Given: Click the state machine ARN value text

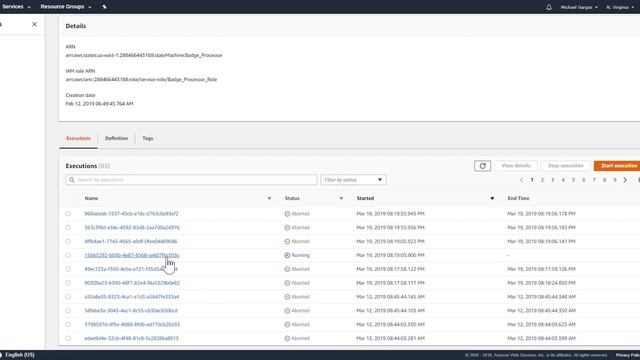Looking at the screenshot, I should click(144, 56).
